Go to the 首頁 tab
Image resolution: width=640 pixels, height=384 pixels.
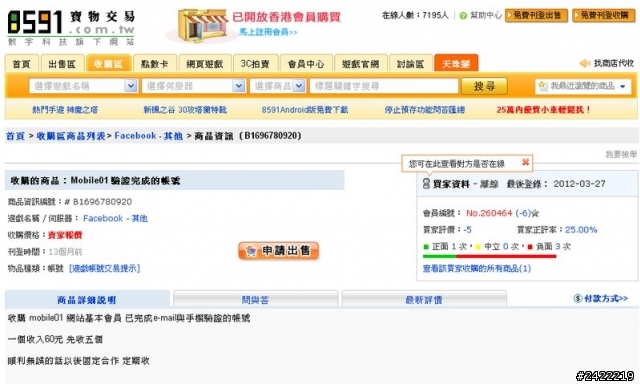pos(21,64)
